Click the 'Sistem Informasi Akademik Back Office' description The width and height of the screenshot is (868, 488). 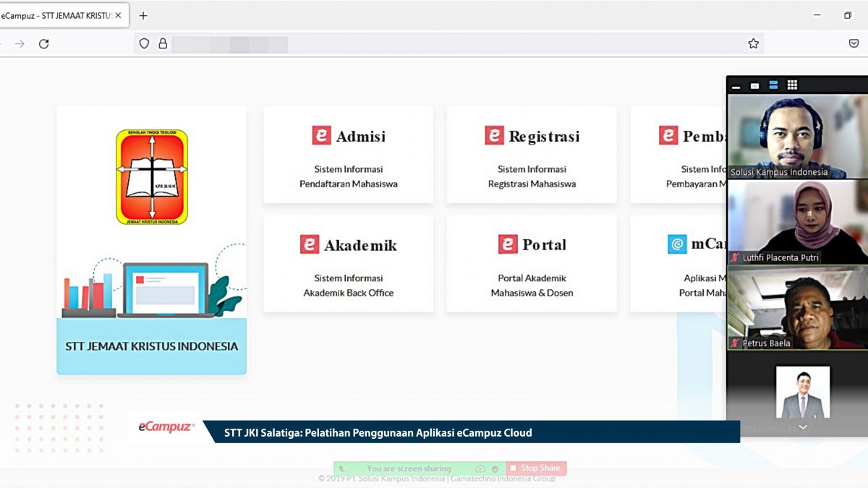(x=349, y=286)
